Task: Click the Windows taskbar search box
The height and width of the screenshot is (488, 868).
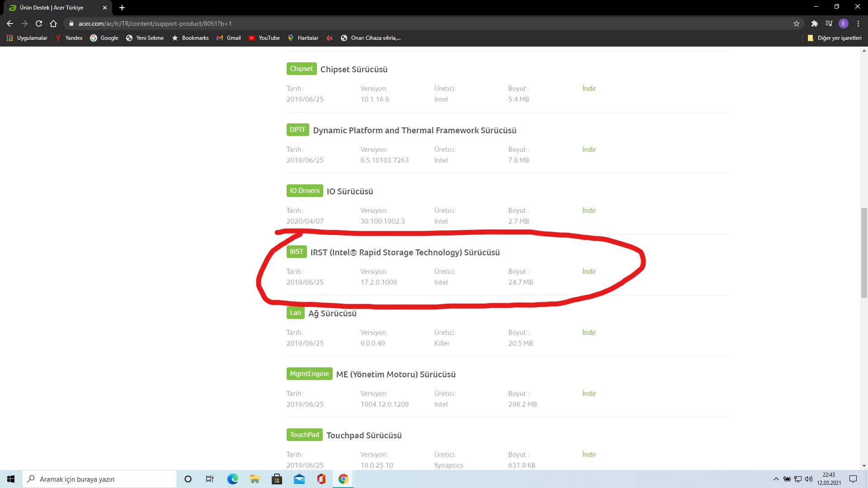Action: point(99,479)
